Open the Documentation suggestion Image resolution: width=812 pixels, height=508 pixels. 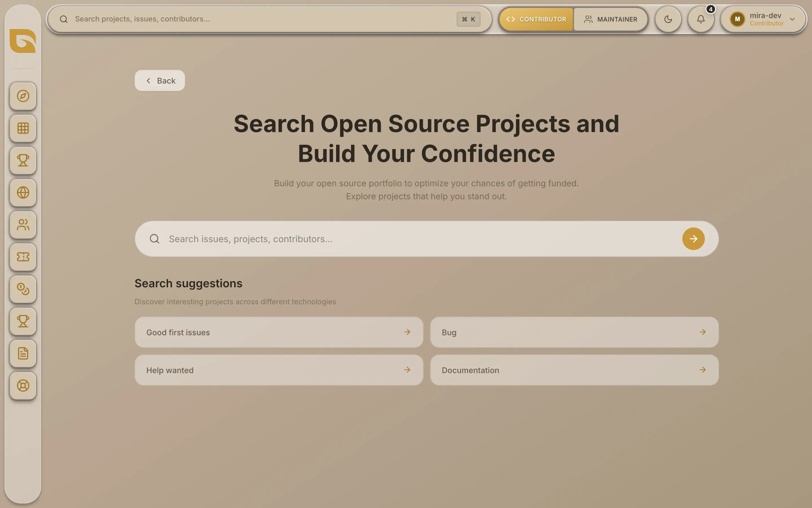point(574,370)
